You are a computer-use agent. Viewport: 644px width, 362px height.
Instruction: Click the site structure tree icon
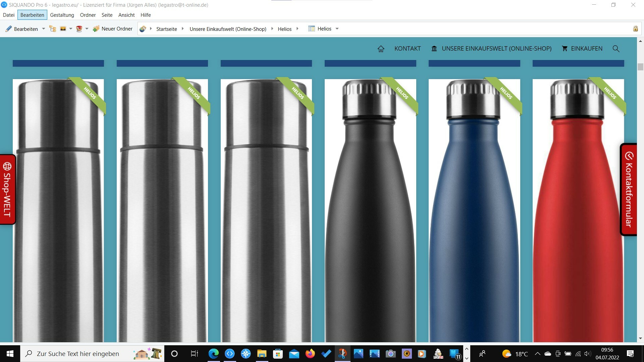pyautogui.click(x=53, y=29)
